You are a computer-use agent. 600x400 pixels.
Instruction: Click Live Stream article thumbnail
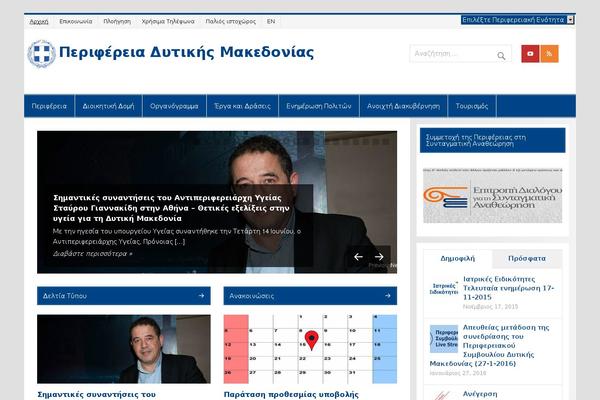click(x=444, y=339)
